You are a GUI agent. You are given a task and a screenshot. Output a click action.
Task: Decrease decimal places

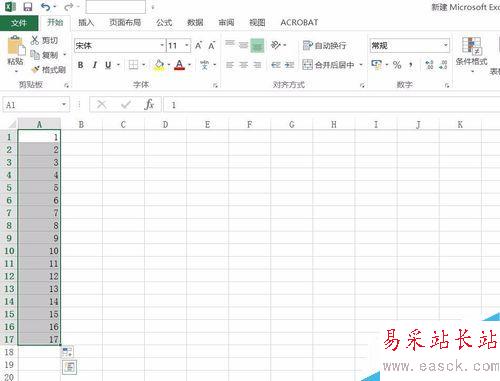443,65
